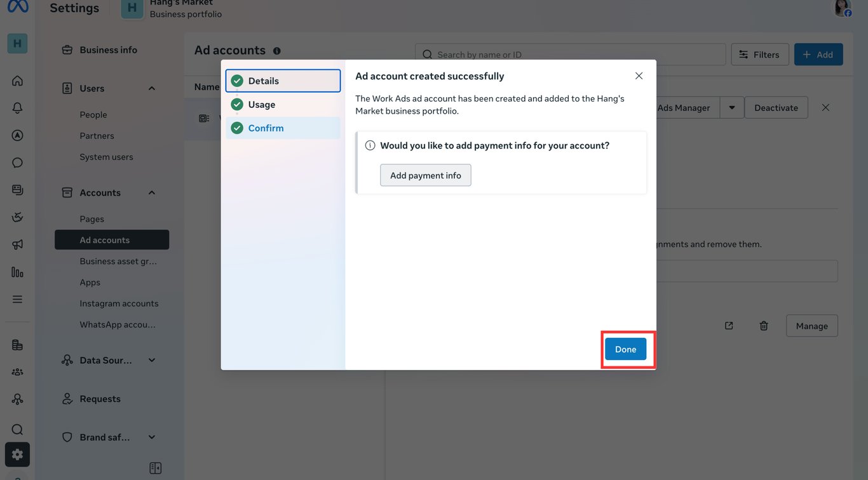
Task: Close the ad account created dialog
Action: click(639, 76)
